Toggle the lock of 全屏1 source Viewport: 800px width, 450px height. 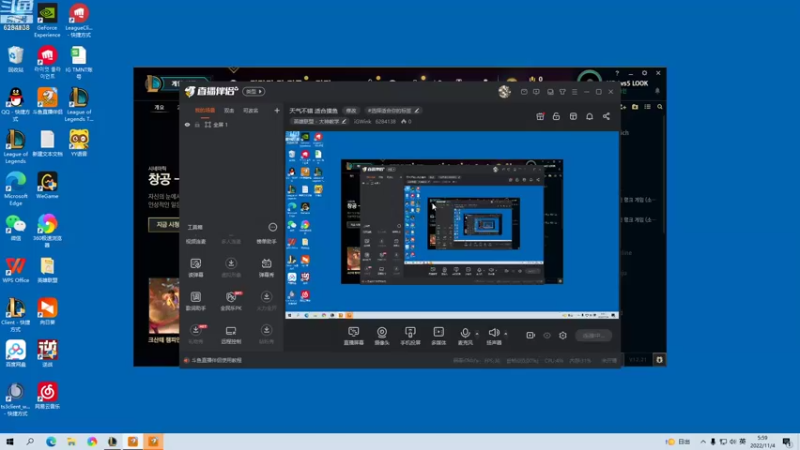click(197, 124)
